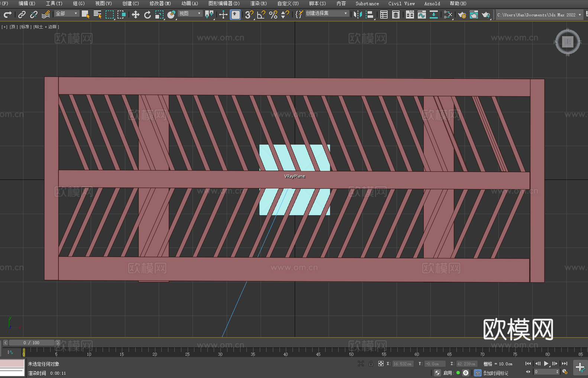
Task: Open Rendered Frame Window icon
Action: (x=474, y=14)
